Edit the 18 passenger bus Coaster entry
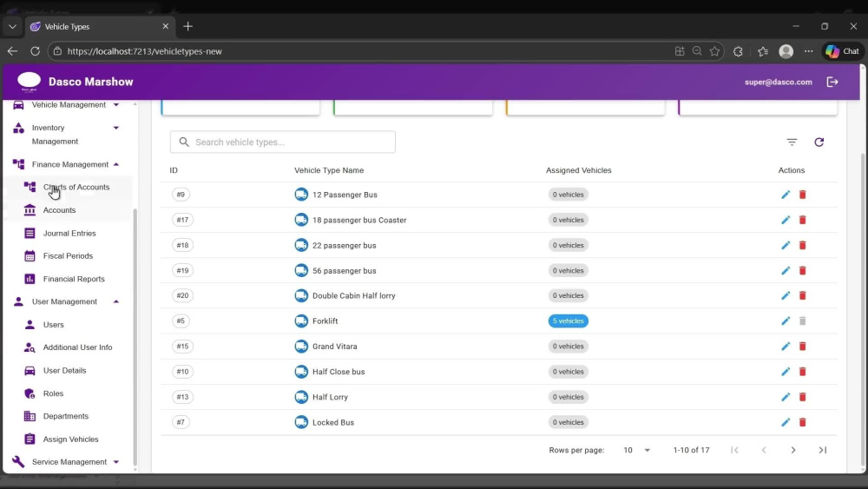The width and height of the screenshot is (868, 489). pos(786,220)
